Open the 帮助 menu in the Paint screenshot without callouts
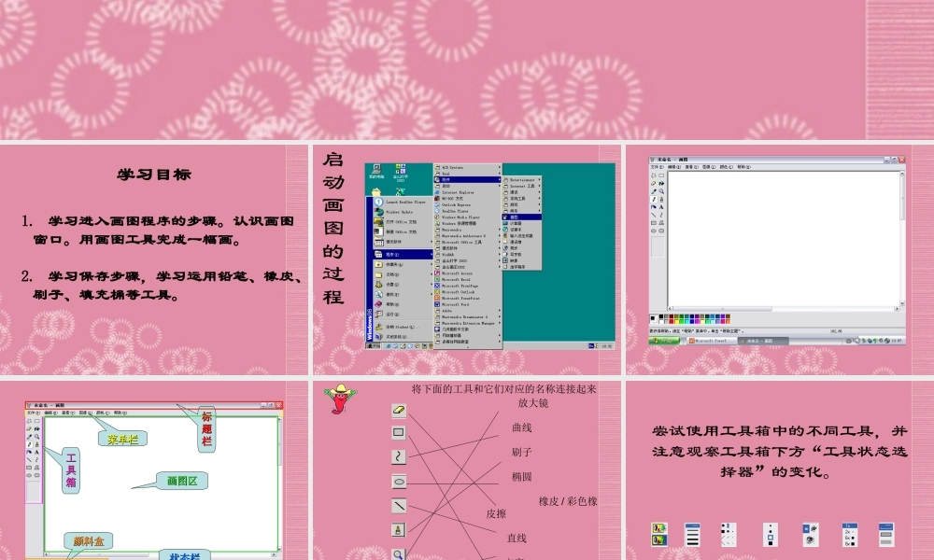 (x=744, y=167)
